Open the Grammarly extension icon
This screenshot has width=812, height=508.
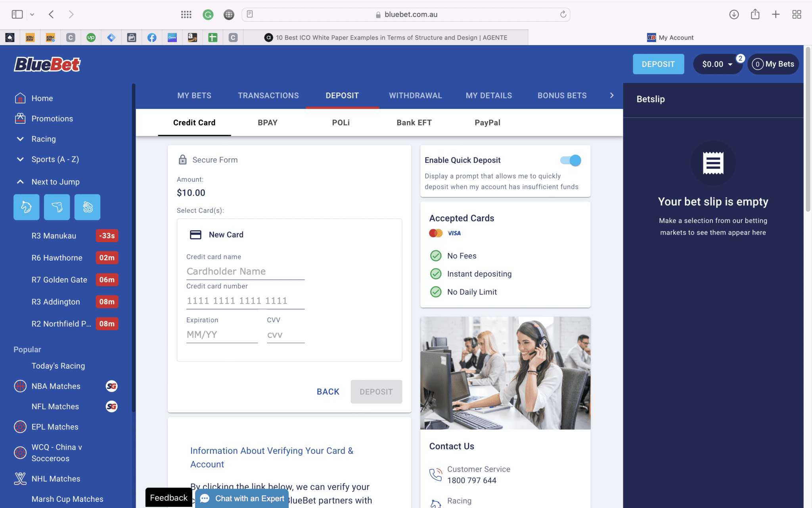click(208, 15)
